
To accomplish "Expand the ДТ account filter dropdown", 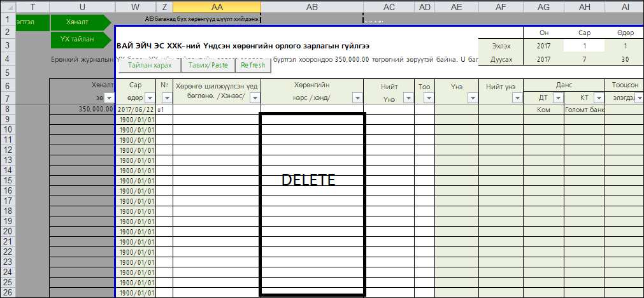I will [557, 98].
